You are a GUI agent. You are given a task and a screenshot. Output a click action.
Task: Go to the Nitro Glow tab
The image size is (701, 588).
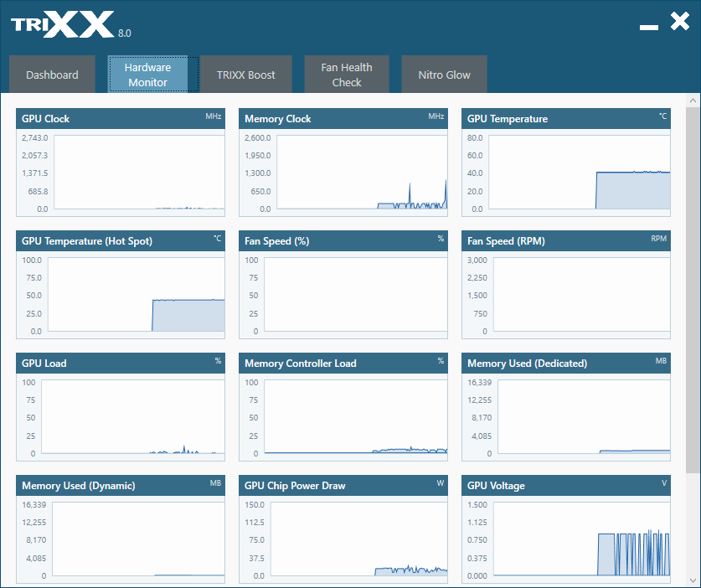pos(444,75)
